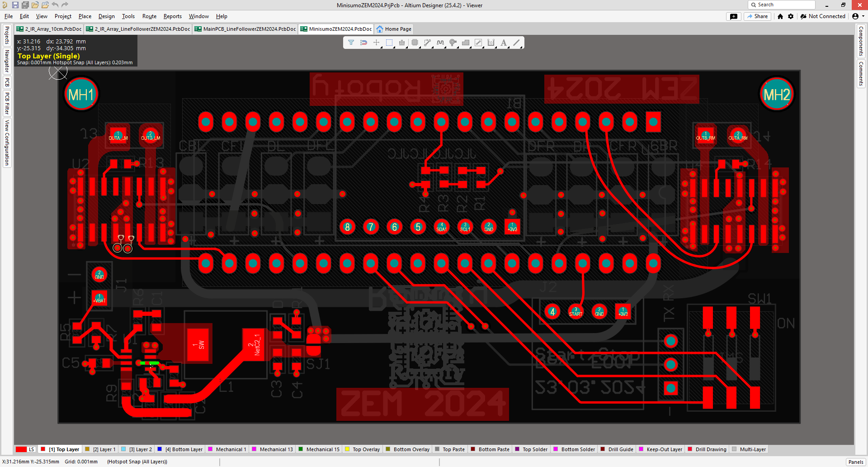Click the Undo arrow
868x467 pixels.
point(55,5)
